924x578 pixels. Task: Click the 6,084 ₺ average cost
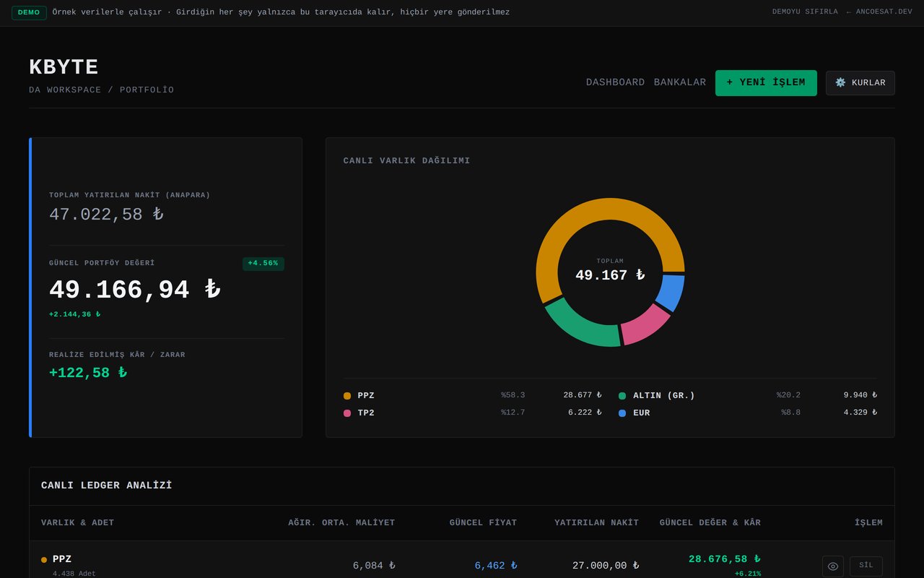tap(374, 566)
